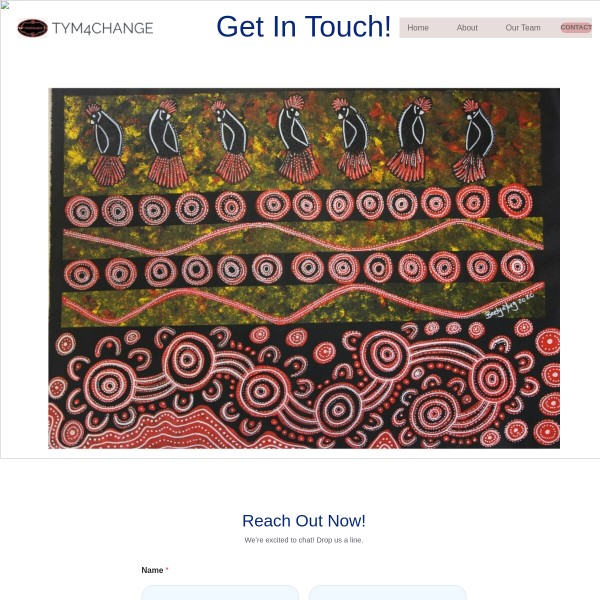
Task: Click the Name field label
Action: (x=152, y=570)
